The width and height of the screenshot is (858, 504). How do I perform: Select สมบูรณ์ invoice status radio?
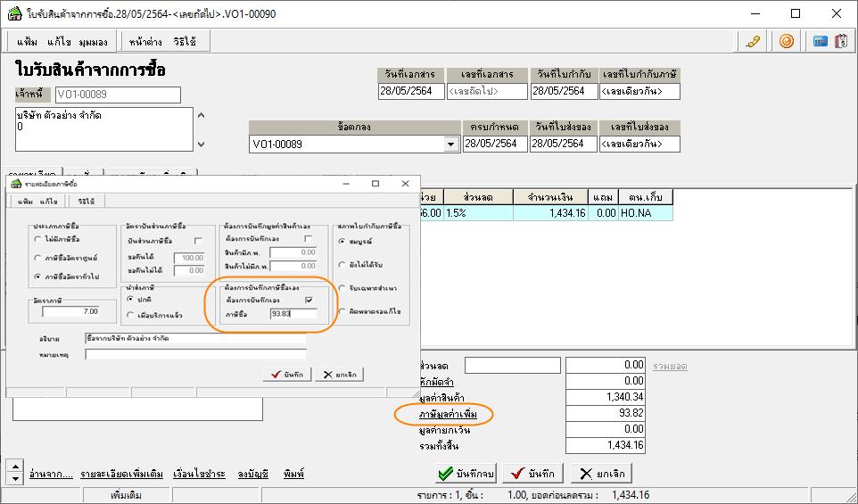342,242
